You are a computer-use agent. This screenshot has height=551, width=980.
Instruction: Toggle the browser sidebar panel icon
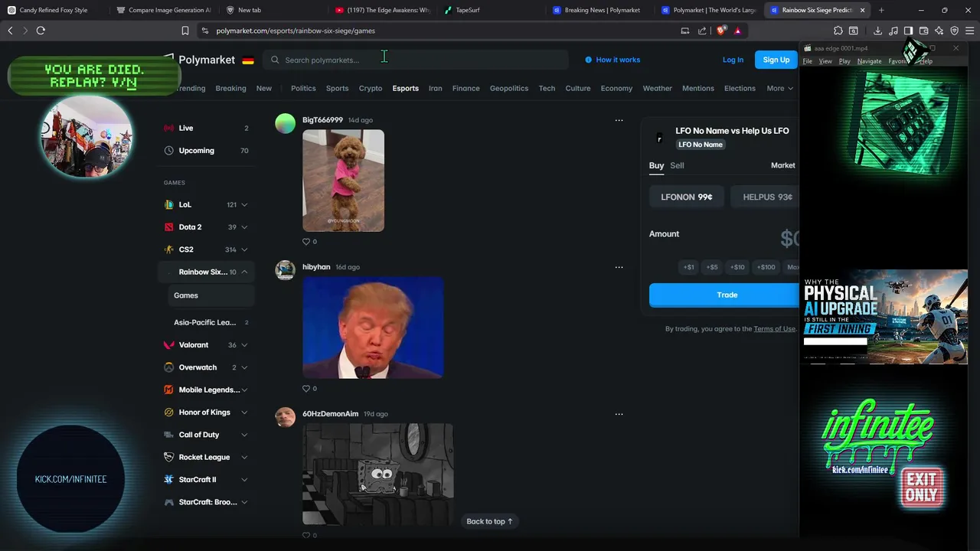tap(908, 31)
